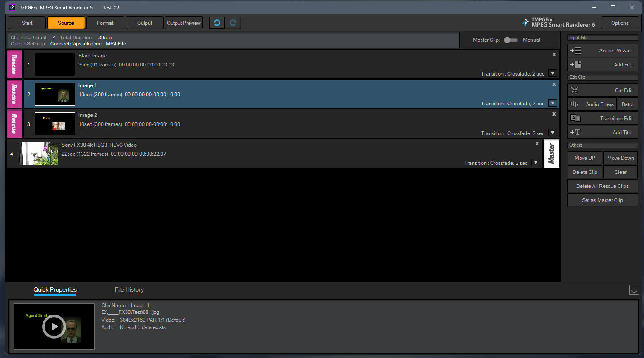Open the Output stage
The height and width of the screenshot is (358, 644).
(x=145, y=23)
